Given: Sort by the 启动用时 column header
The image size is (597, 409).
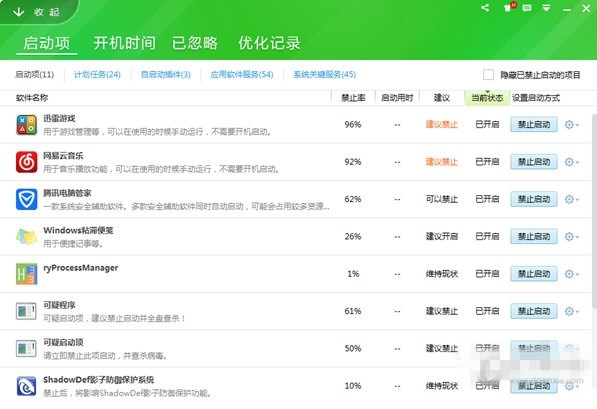Looking at the screenshot, I should [397, 98].
